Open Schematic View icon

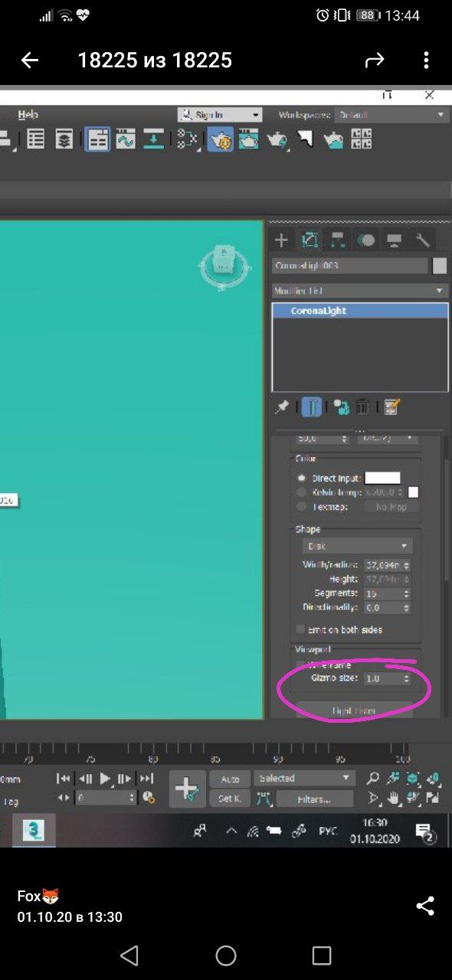click(154, 139)
